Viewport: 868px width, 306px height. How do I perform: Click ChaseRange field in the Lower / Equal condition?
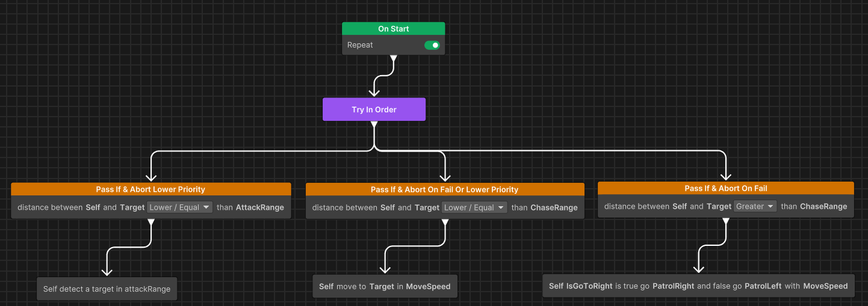pos(554,207)
